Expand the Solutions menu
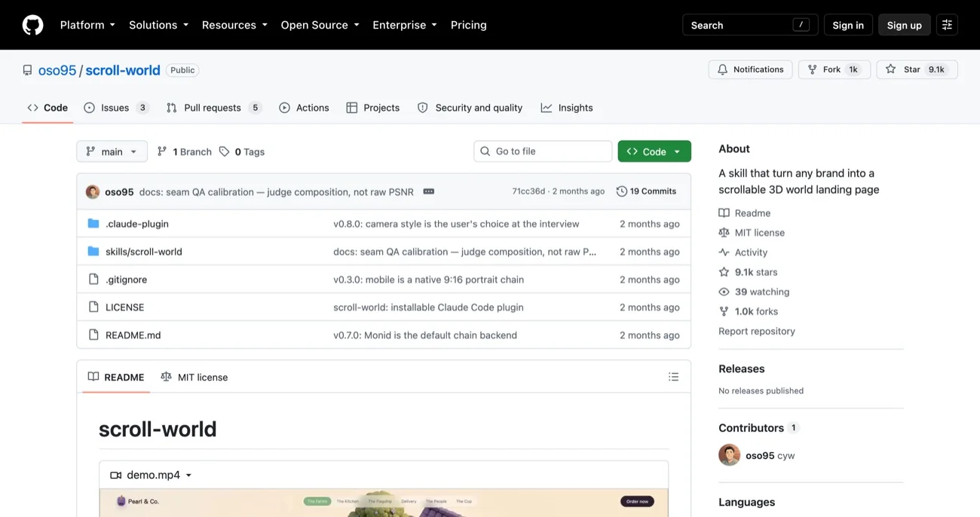 coord(158,25)
